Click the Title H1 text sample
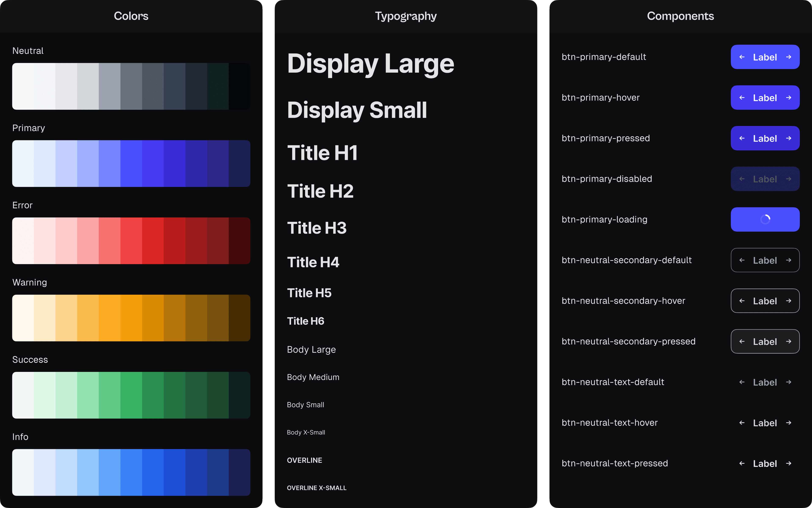 click(322, 153)
